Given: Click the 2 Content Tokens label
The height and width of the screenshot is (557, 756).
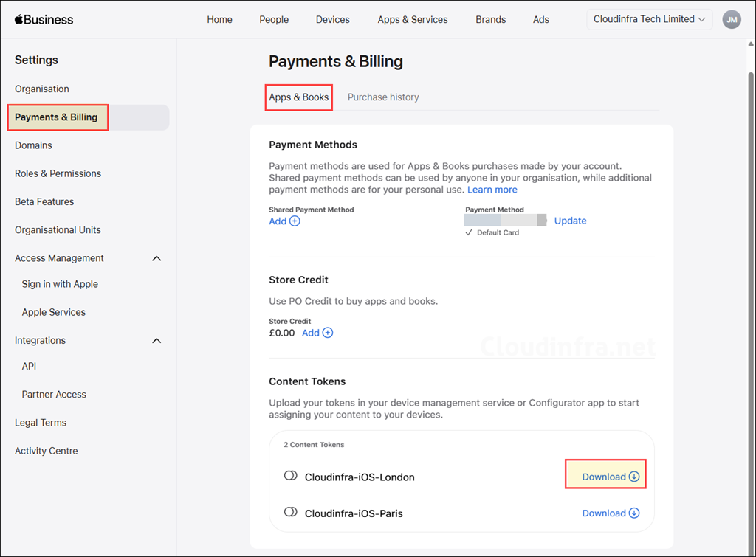Looking at the screenshot, I should click(314, 445).
